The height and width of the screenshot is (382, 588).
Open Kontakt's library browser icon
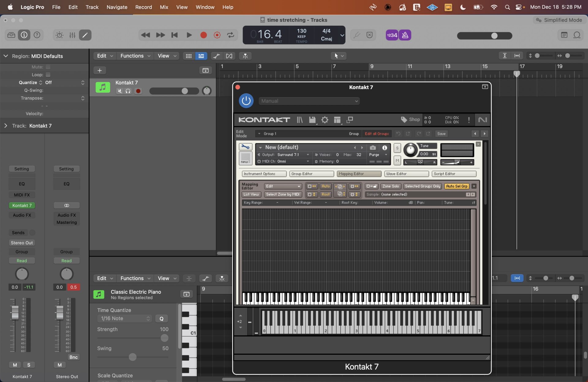(x=300, y=120)
